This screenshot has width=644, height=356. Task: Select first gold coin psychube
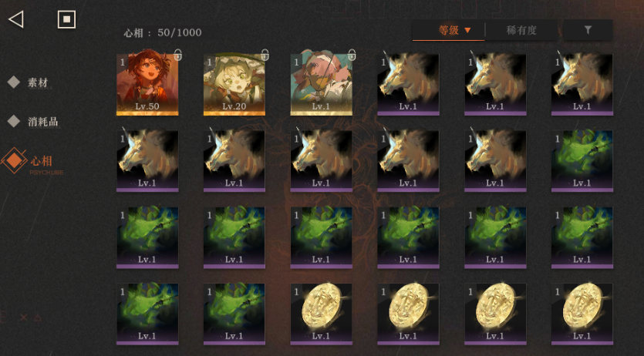click(321, 314)
